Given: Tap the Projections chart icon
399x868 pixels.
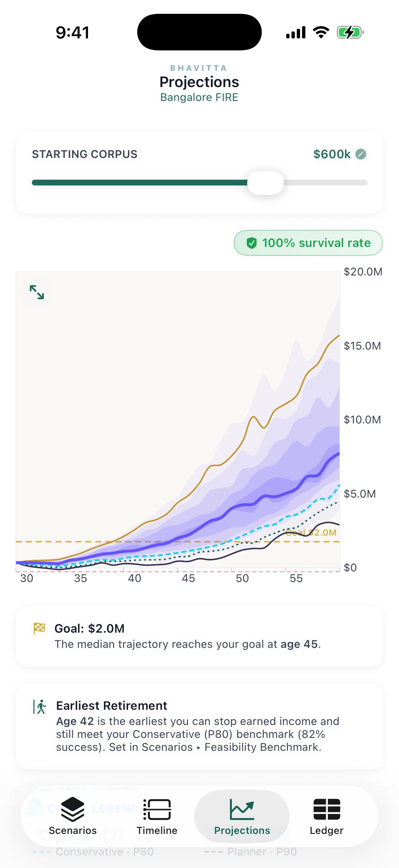Looking at the screenshot, I should [242, 809].
